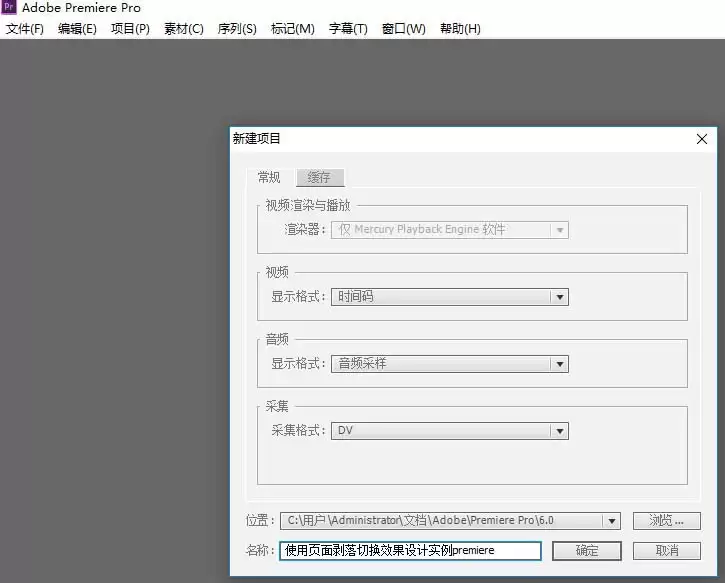Open the 序列(S) menu
The width and height of the screenshot is (725, 583).
[x=237, y=29]
